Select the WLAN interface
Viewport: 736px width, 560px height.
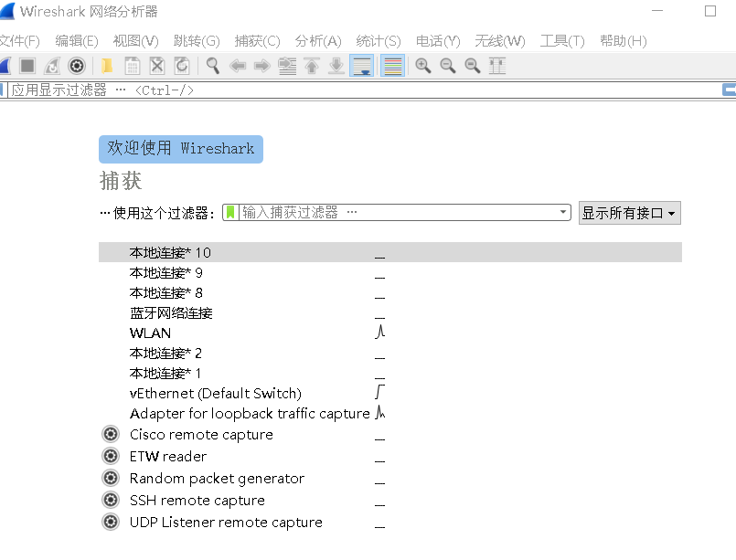[150, 333]
